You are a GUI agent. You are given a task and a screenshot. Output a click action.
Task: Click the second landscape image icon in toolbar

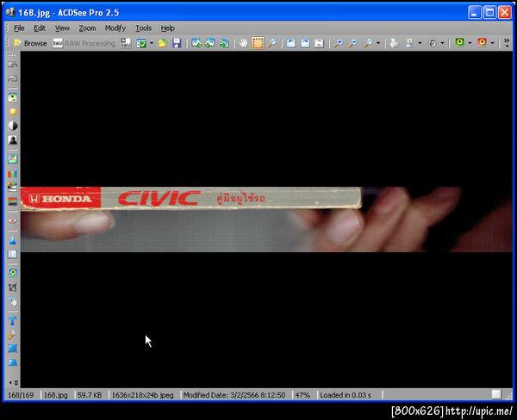click(210, 43)
